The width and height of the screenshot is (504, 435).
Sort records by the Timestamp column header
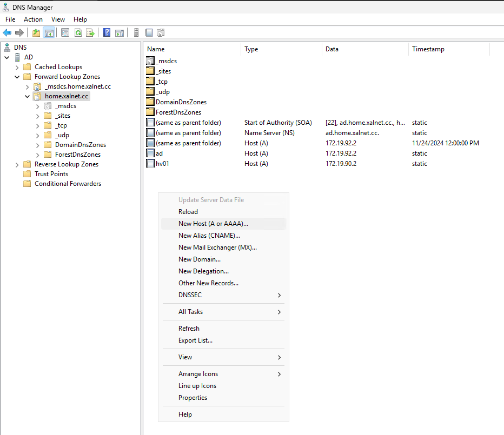(x=428, y=49)
